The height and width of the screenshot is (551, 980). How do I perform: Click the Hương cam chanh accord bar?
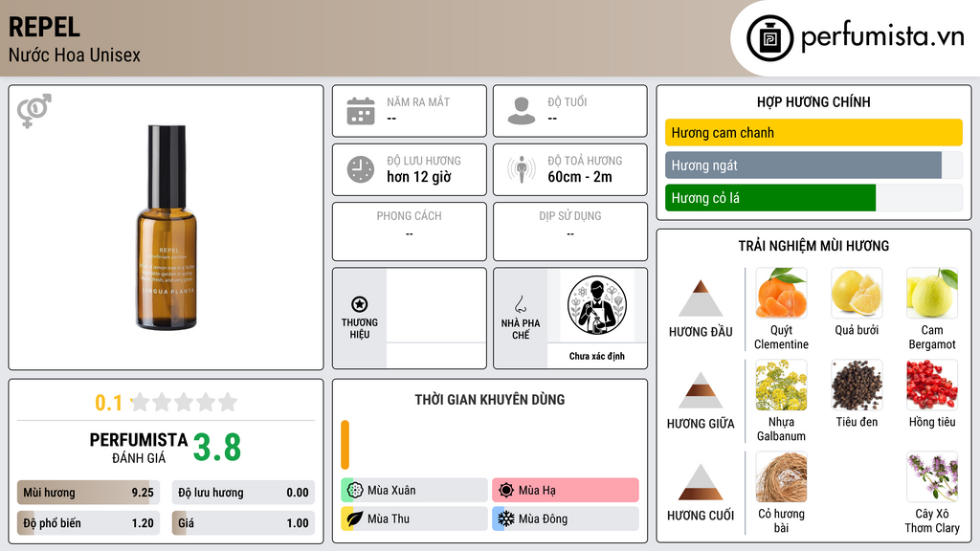(x=813, y=132)
